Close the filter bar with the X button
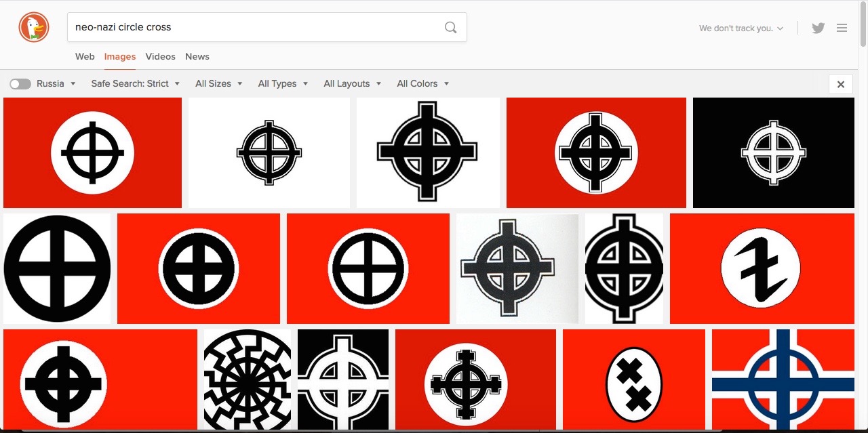 pos(840,84)
